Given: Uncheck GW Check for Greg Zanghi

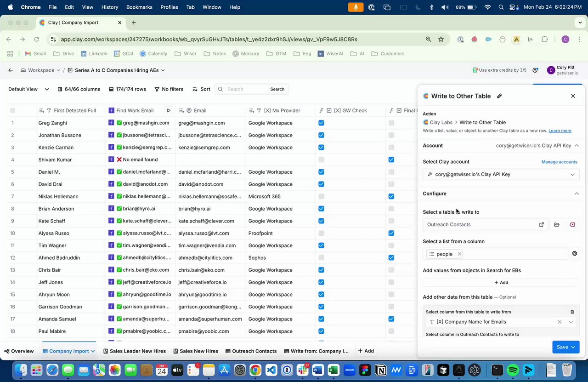Looking at the screenshot, I should pyautogui.click(x=321, y=123).
